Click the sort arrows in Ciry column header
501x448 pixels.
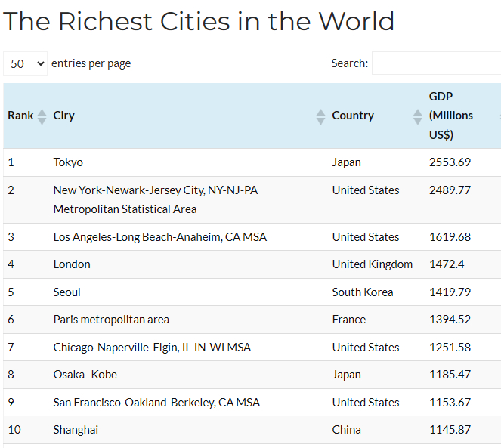[320, 116]
